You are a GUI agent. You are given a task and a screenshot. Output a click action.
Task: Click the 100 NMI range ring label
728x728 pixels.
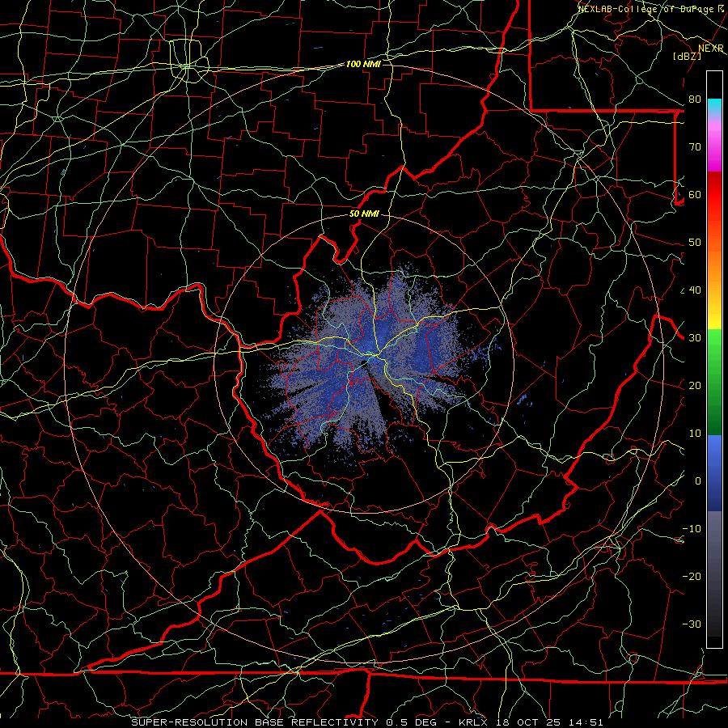click(363, 64)
